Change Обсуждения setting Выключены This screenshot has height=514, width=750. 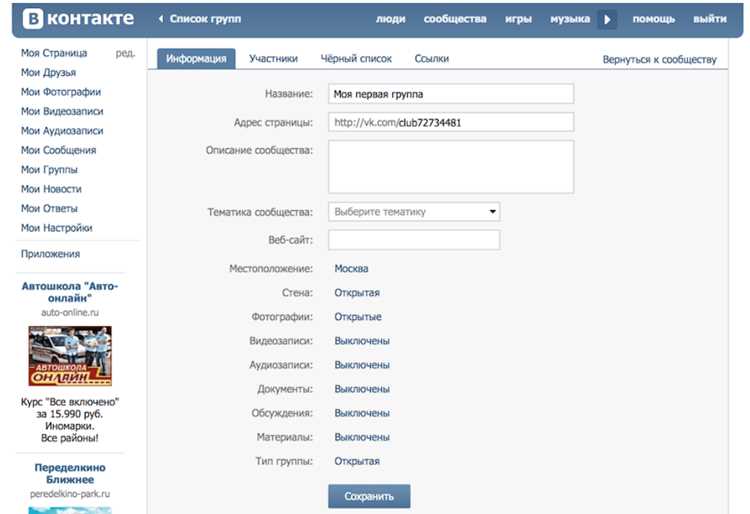tap(362, 413)
